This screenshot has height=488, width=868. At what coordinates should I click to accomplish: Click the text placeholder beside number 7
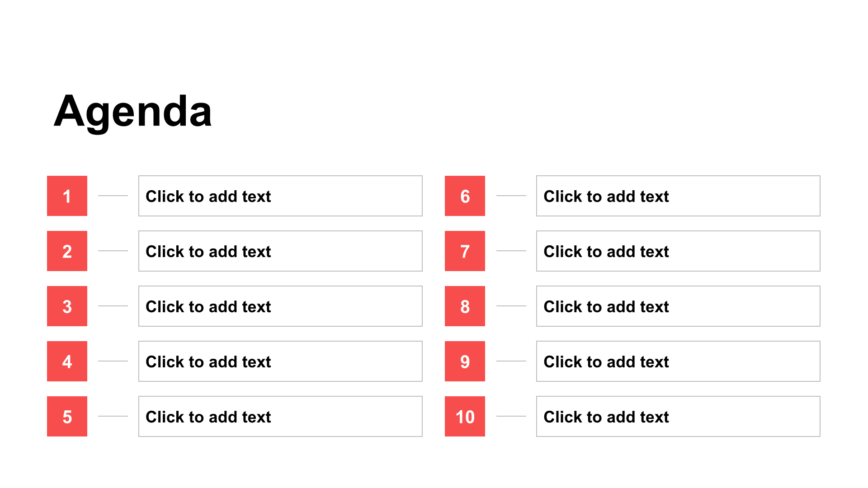(678, 251)
